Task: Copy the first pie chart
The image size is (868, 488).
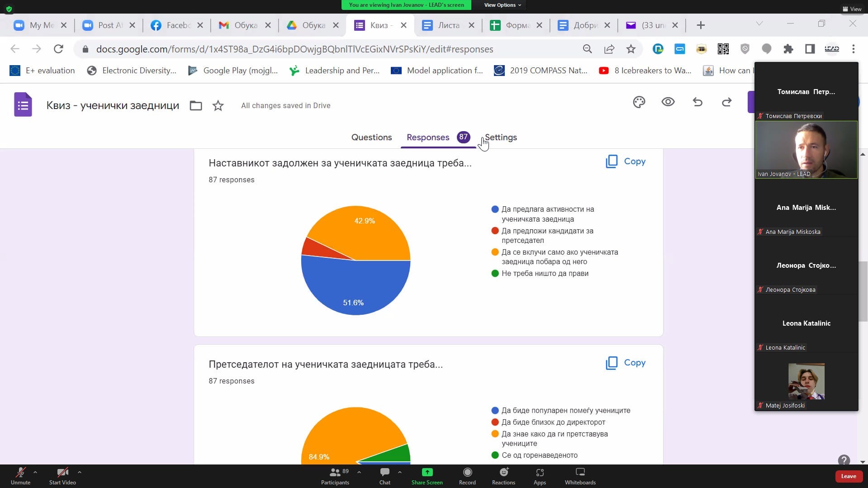Action: [626, 161]
